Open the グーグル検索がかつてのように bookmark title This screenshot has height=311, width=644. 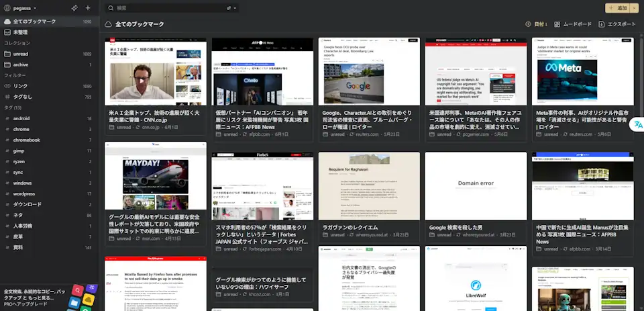tap(261, 283)
